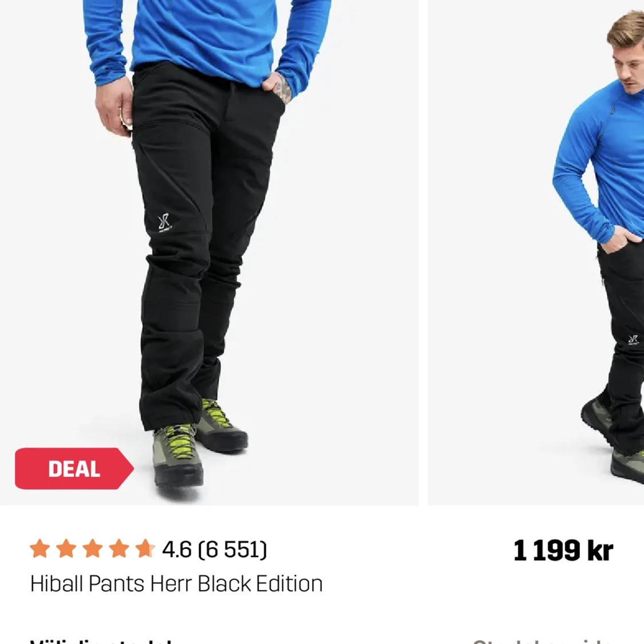This screenshot has width=644, height=644.
Task: Click the half-filled fifth rating star
Action: (x=145, y=549)
